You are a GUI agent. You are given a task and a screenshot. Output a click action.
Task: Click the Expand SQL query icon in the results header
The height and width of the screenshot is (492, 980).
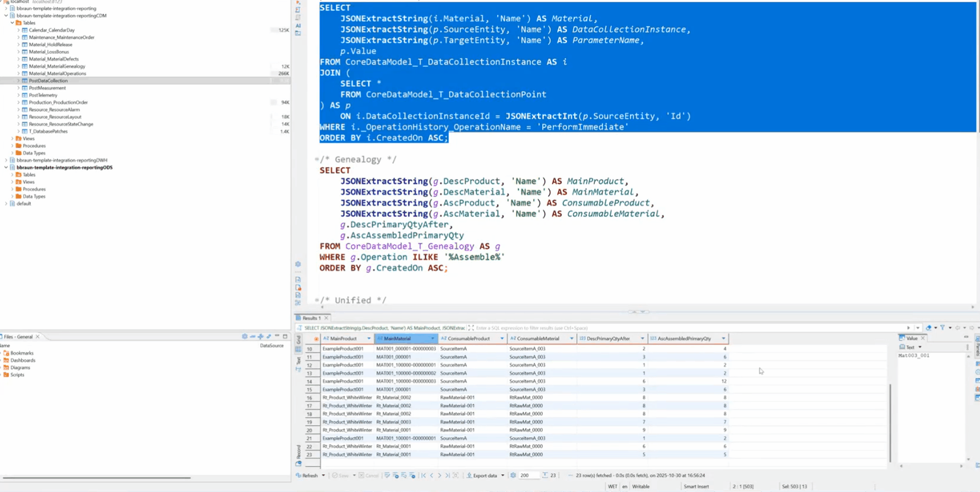coord(470,328)
